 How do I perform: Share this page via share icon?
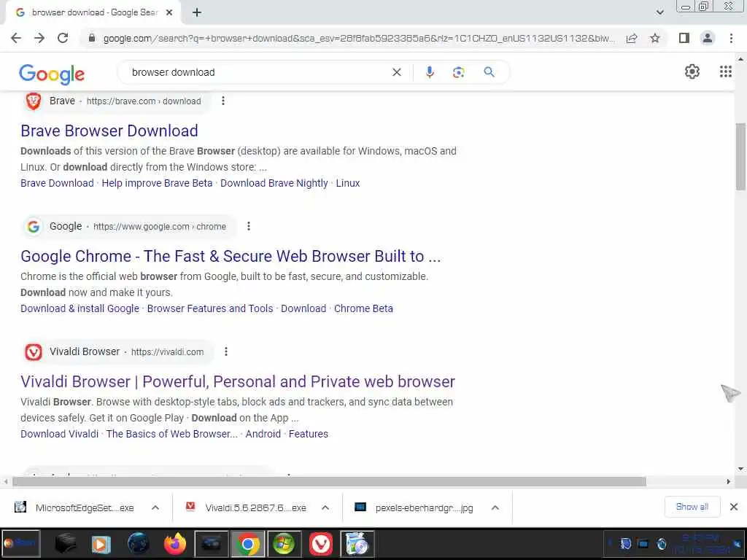click(632, 38)
